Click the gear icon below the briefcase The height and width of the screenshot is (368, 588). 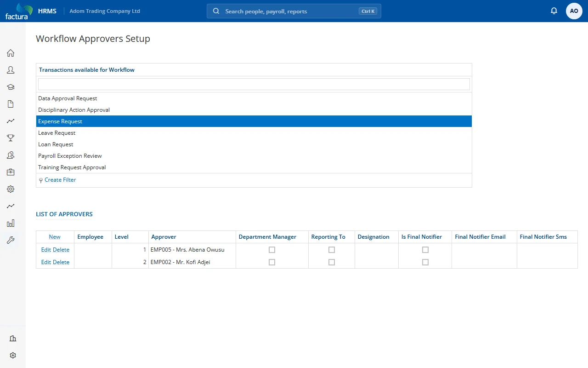click(11, 189)
